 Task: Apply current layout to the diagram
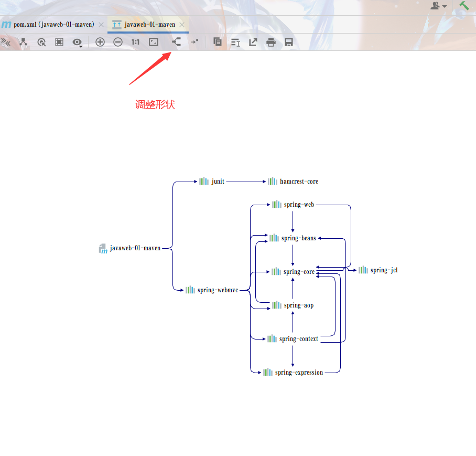176,42
